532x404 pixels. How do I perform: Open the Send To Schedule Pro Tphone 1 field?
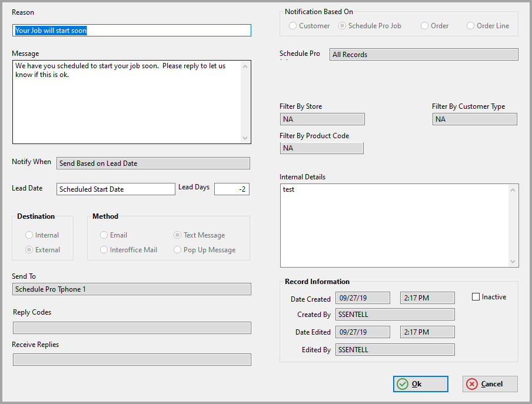click(132, 289)
